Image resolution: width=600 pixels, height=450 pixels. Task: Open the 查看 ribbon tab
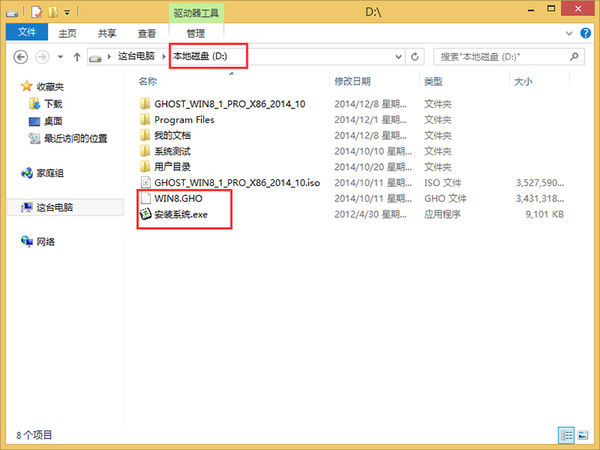(146, 32)
